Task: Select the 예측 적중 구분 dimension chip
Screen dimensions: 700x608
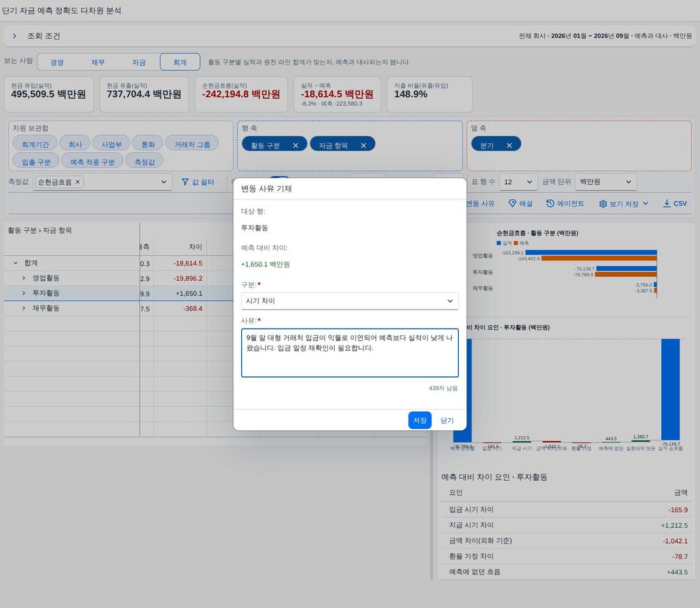Action: [92, 161]
